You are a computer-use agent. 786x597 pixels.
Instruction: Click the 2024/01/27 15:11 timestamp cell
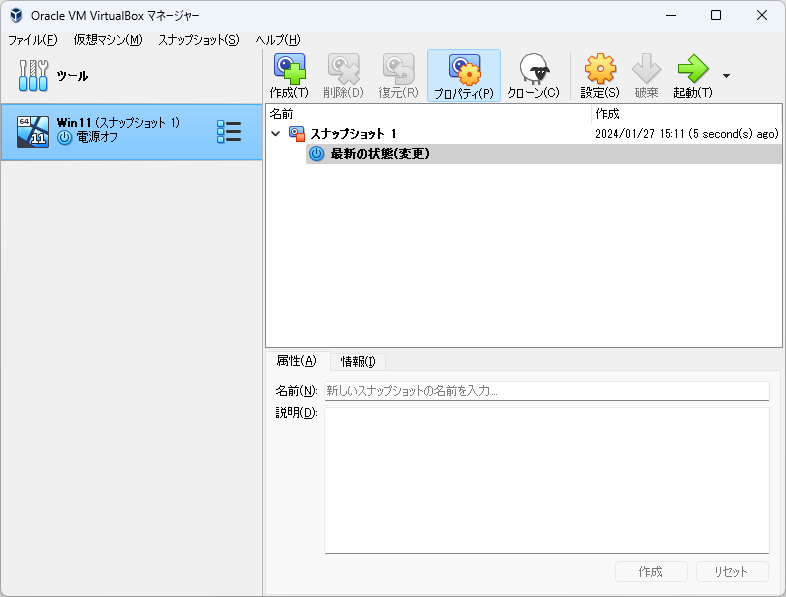coord(686,134)
